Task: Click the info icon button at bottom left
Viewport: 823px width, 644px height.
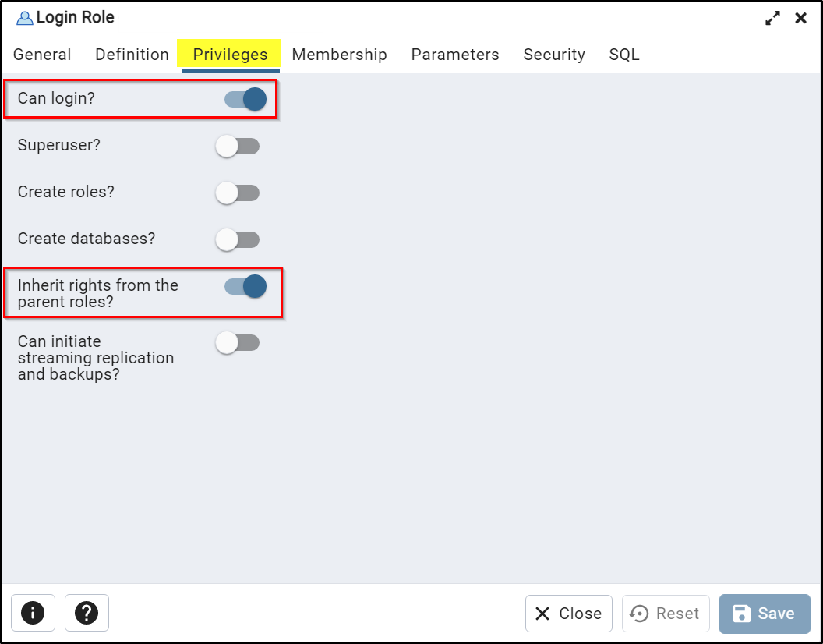Action: click(x=33, y=613)
